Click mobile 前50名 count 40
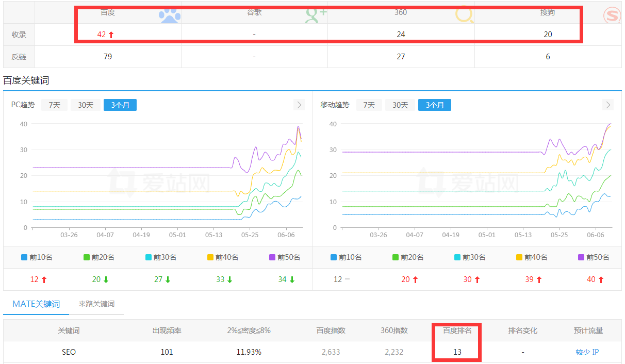The width and height of the screenshot is (625, 364). pos(591,279)
